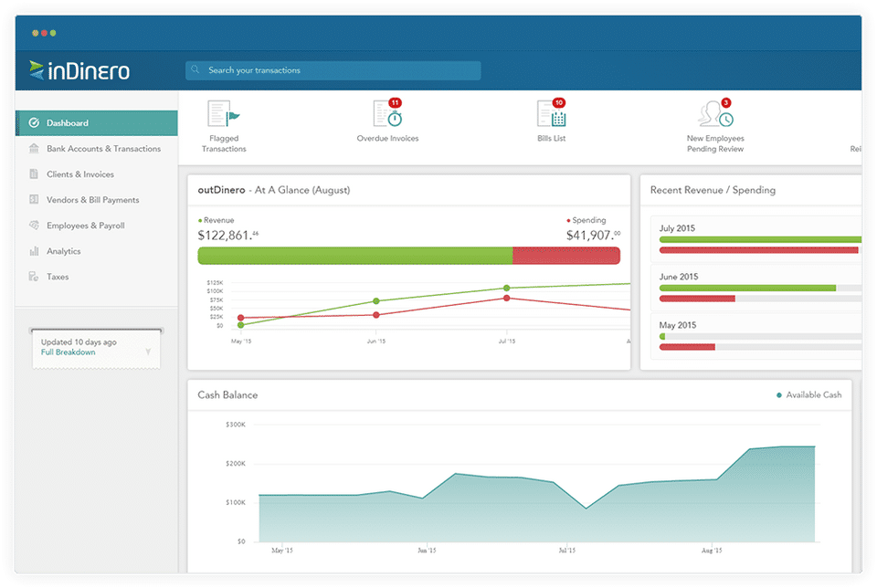Open the Dashboard menu item

[x=96, y=123]
